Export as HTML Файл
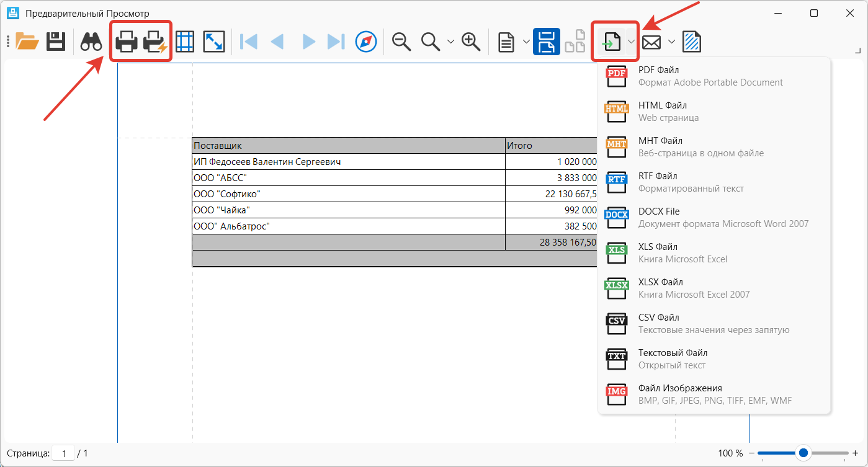This screenshot has height=467, width=868. 714,111
